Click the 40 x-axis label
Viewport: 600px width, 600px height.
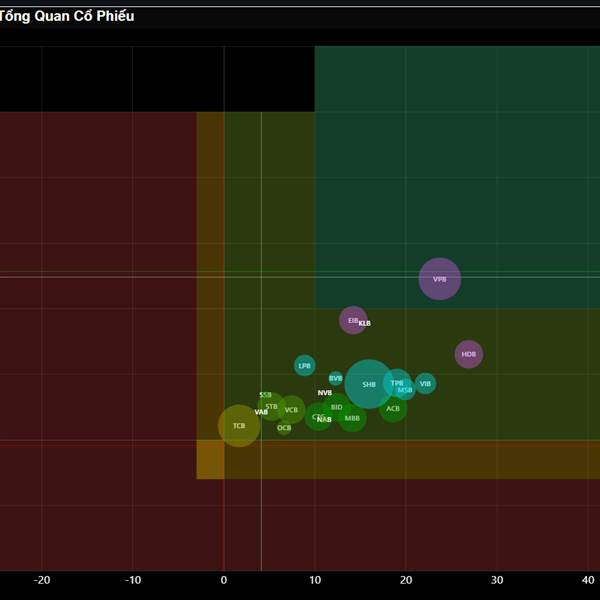(x=588, y=580)
